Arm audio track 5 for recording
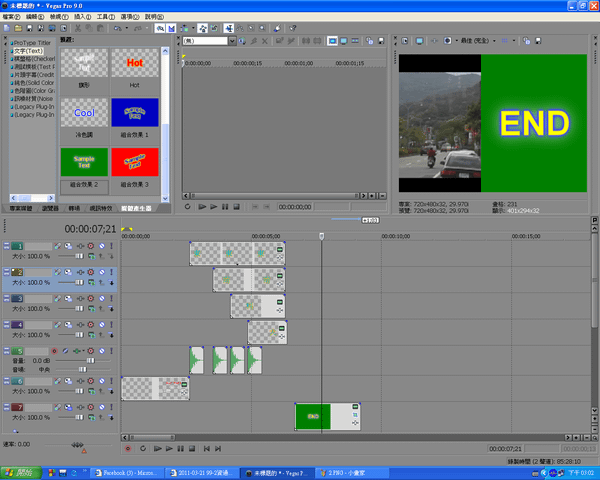Screen dimensions: 600x480 coord(54,351)
